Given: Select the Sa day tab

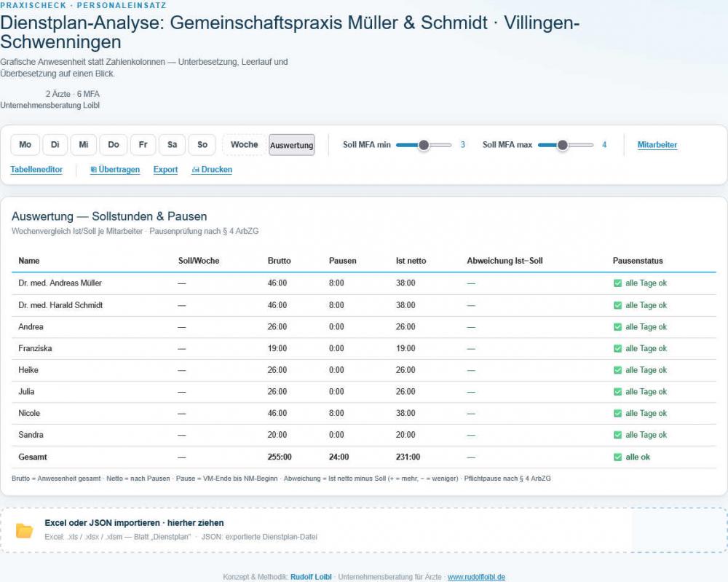Looking at the screenshot, I should (x=173, y=144).
